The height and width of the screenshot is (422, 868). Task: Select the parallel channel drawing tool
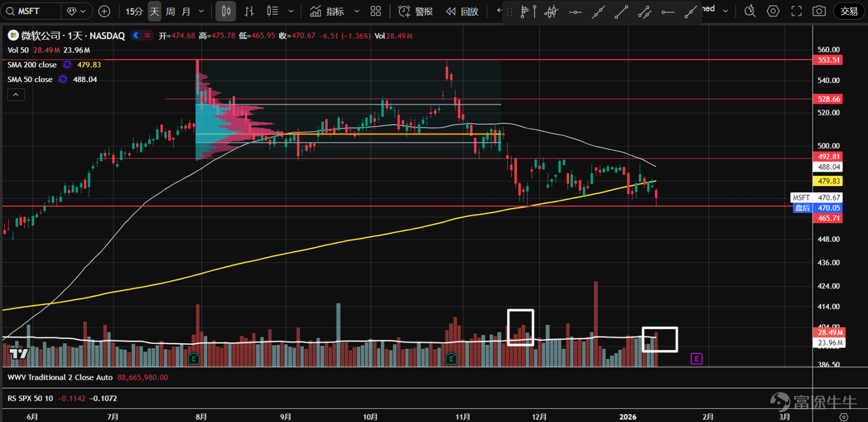click(644, 11)
